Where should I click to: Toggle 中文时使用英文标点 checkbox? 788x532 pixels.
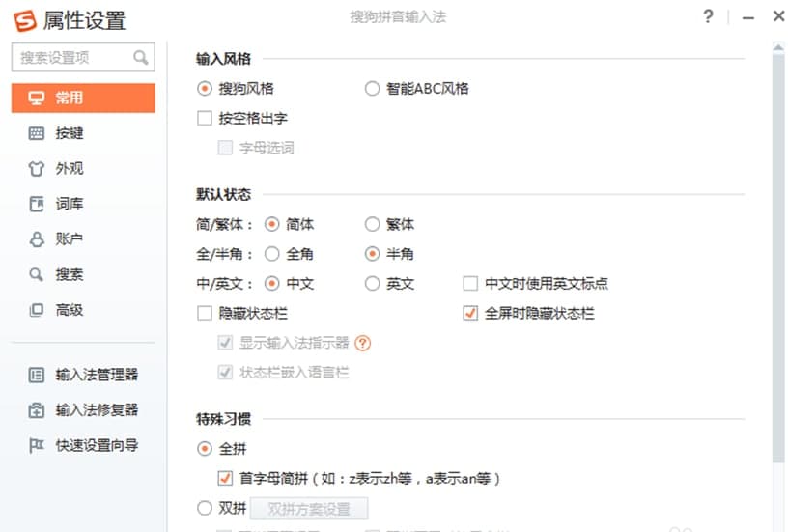(x=470, y=284)
